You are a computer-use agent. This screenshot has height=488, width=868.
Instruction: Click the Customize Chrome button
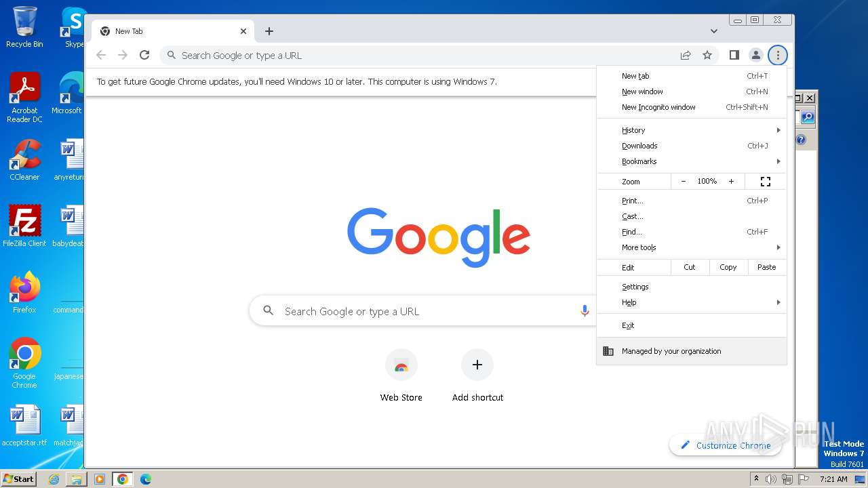[x=725, y=445]
